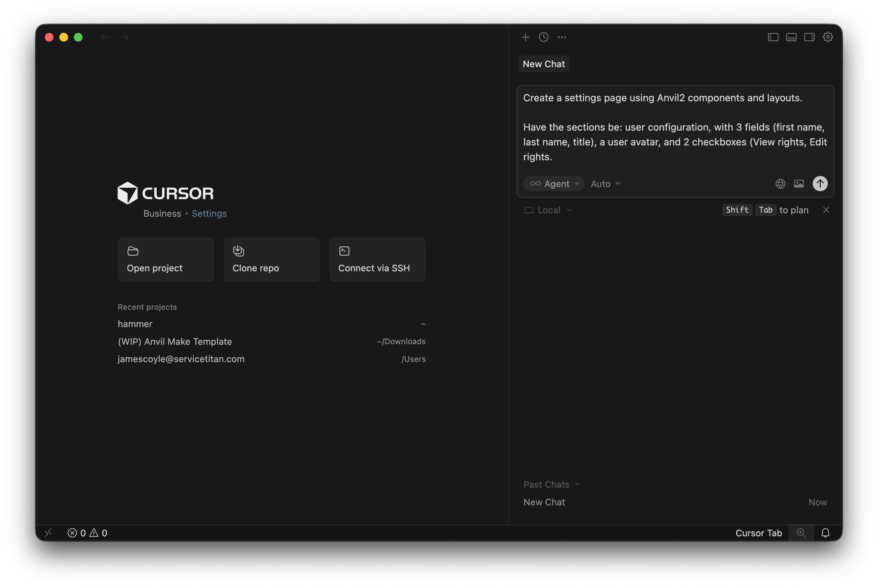Image resolution: width=878 pixels, height=588 pixels.
Task: Click the Business plan label
Action: pos(162,213)
